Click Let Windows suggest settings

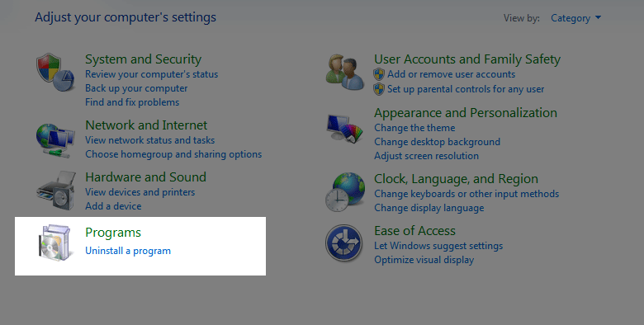[438, 246]
